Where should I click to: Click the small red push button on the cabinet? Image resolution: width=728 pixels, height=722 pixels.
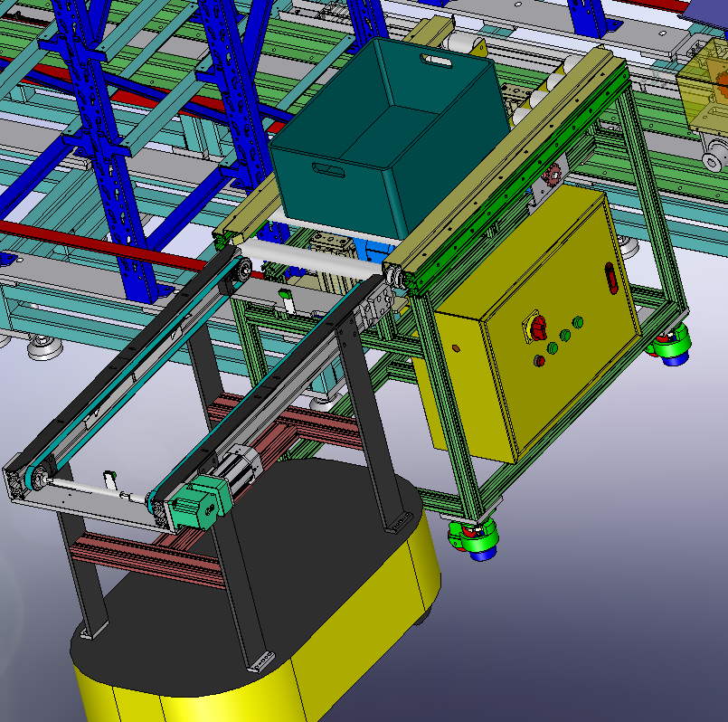tap(539, 360)
